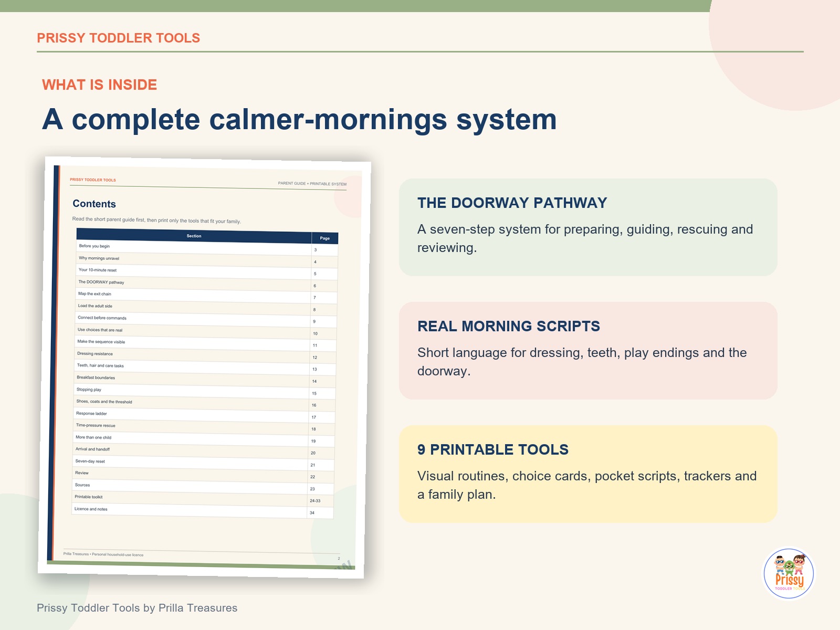
Task: Select 'More than one child' contents row
Action: tap(203, 439)
